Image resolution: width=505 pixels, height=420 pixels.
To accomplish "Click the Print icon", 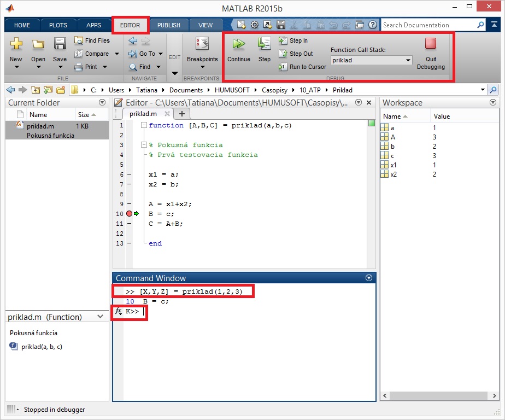I will click(79, 67).
